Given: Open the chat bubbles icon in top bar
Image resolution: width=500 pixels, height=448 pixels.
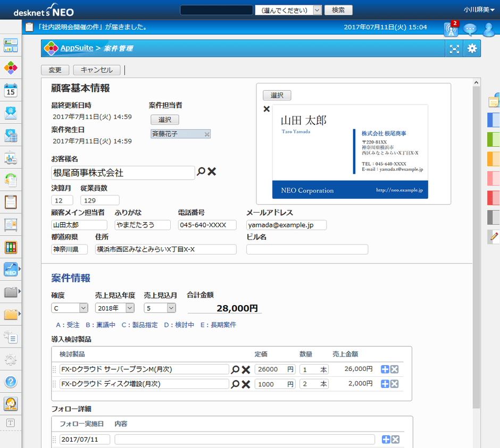Looking at the screenshot, I should tap(470, 30).
